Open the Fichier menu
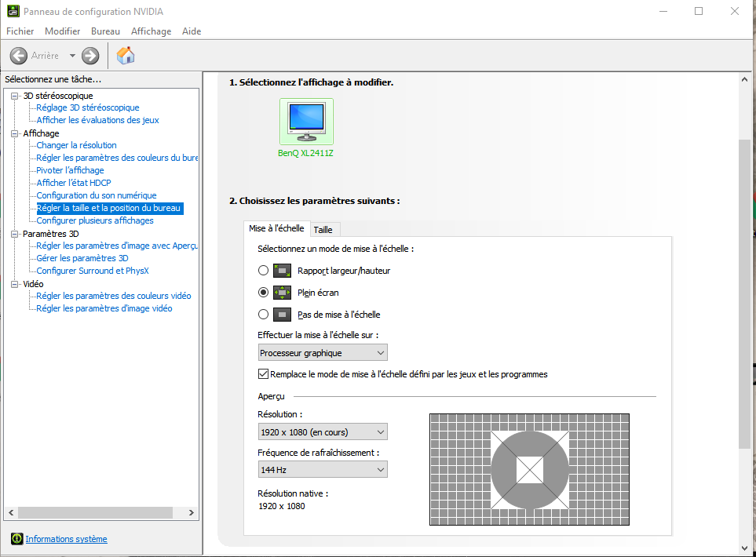756x557 pixels. 20,31
